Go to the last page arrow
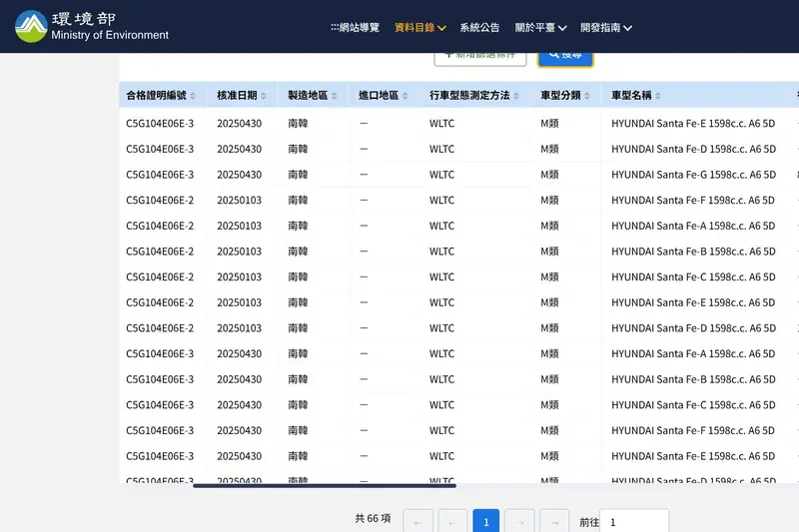Screen dimensions: 799x532 pos(554,522)
